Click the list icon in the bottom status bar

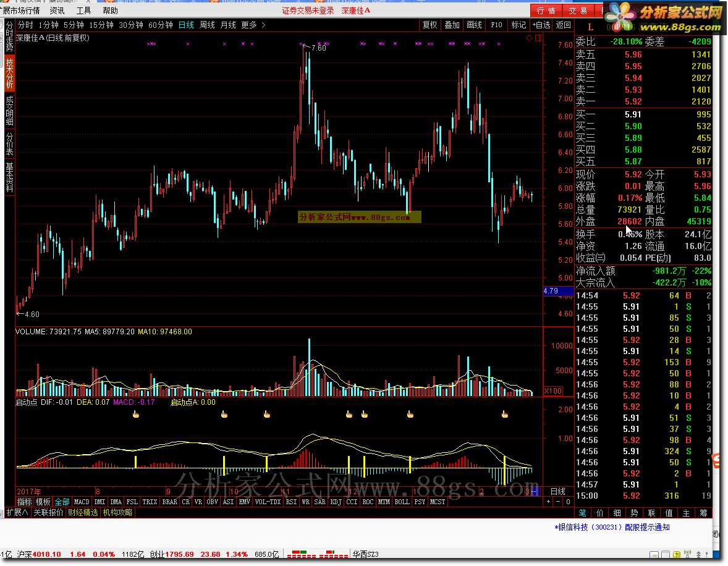(x=666, y=555)
